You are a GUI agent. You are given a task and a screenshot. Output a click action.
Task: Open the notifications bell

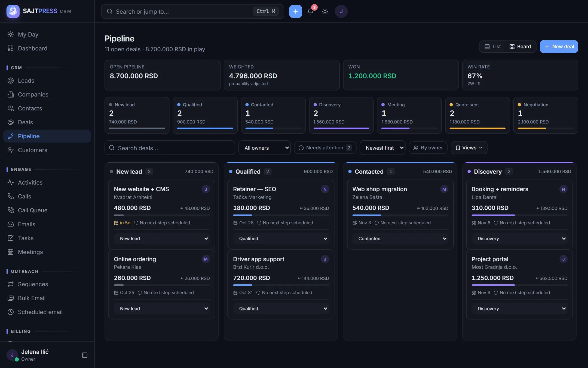tap(310, 11)
